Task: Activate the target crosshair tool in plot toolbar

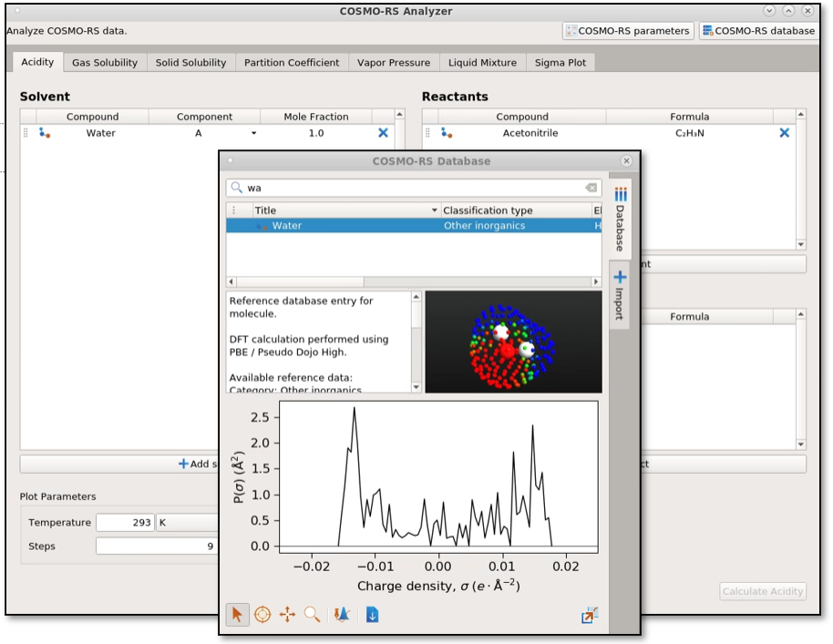Action: [x=262, y=615]
